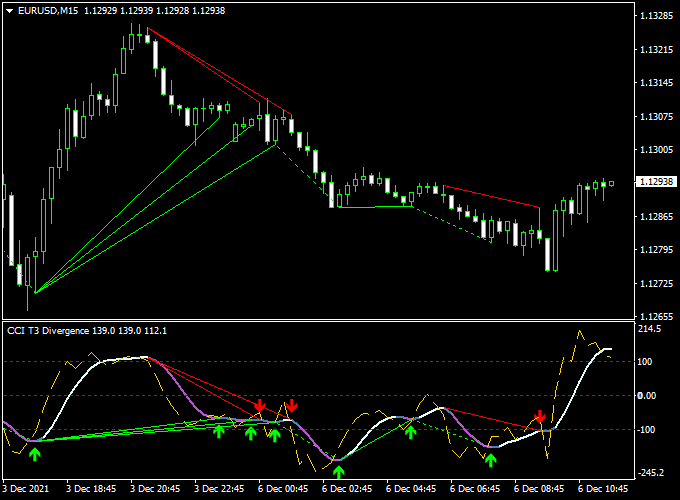Select the red sell arrow near 6 Dec 08:45
Viewport: 680px width, 500px height.
[x=540, y=417]
